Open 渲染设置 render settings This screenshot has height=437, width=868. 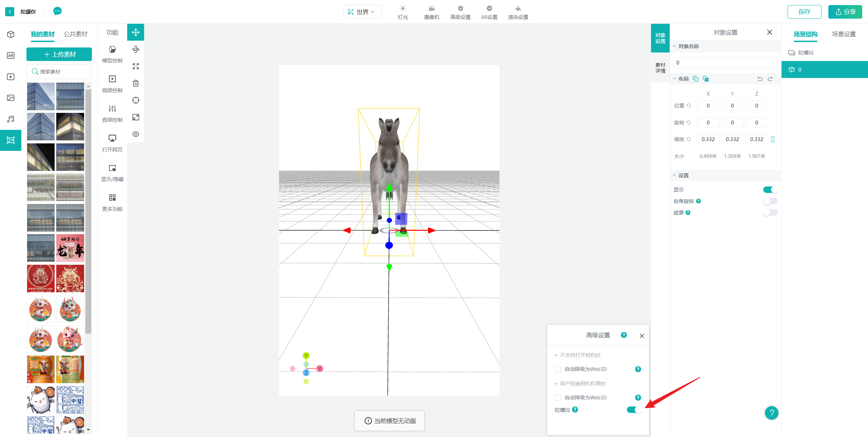518,12
